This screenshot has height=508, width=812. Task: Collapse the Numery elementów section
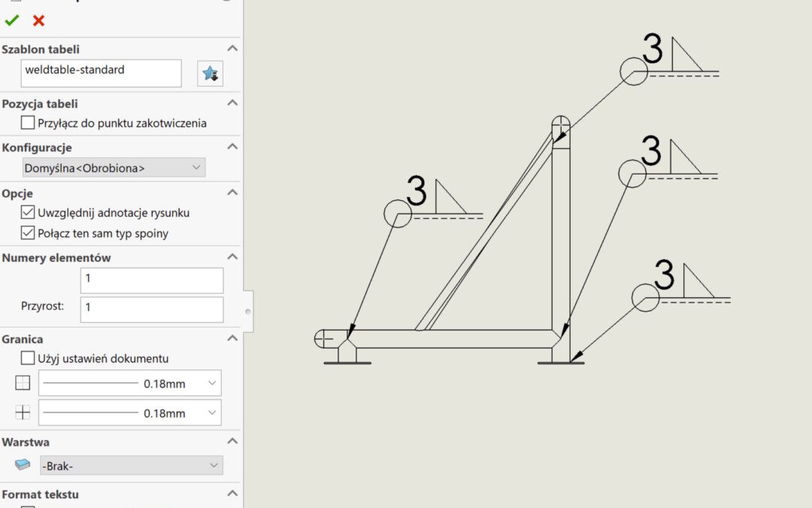tap(232, 257)
